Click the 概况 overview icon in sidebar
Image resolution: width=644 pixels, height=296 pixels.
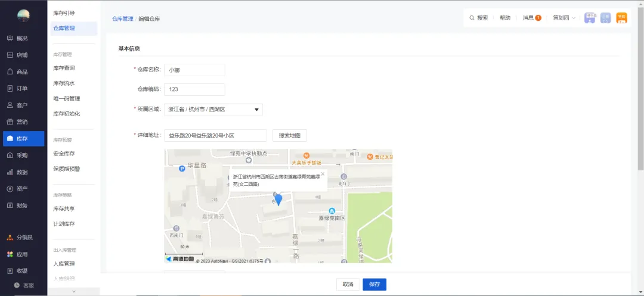[x=10, y=38]
